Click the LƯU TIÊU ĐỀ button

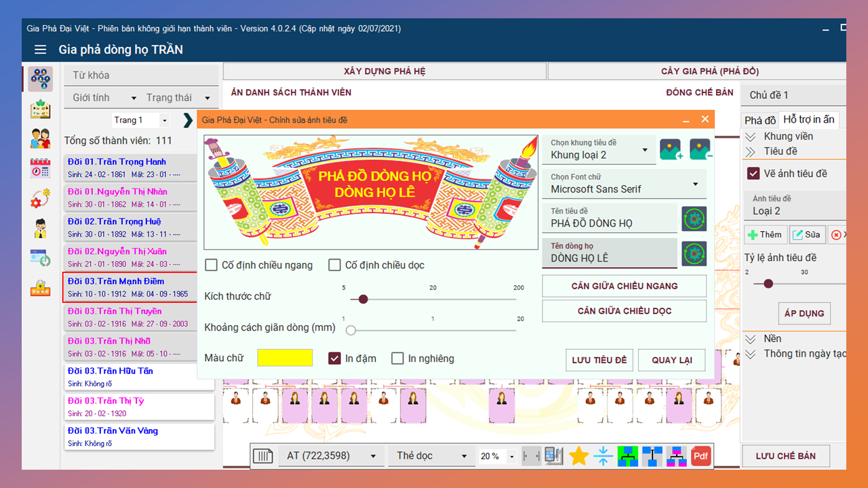(599, 360)
